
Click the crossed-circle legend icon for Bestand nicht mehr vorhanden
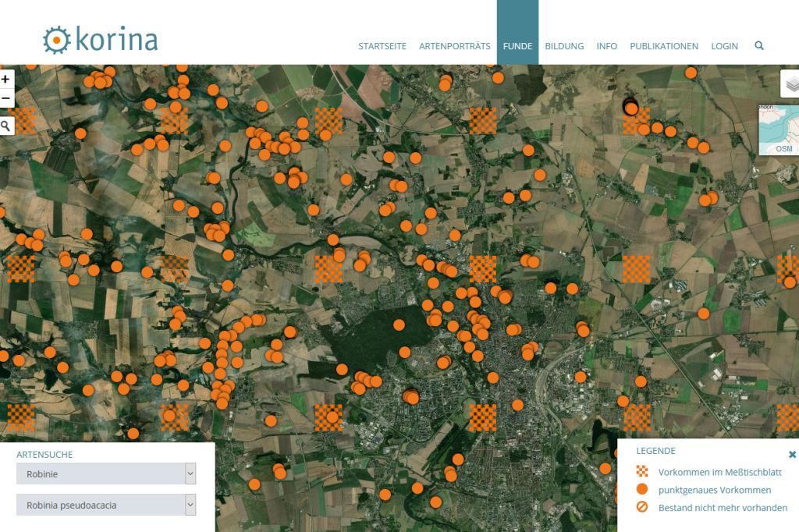642,508
